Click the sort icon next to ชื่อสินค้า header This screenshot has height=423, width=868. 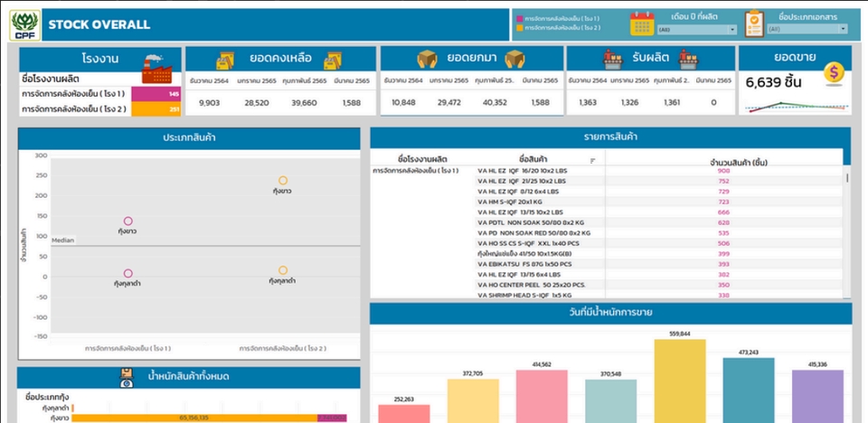593,161
